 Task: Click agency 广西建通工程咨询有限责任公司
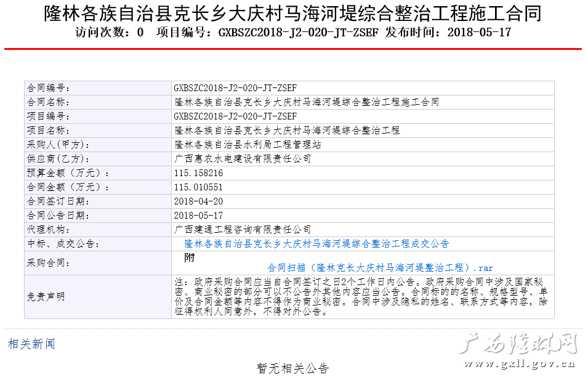pyautogui.click(x=243, y=230)
